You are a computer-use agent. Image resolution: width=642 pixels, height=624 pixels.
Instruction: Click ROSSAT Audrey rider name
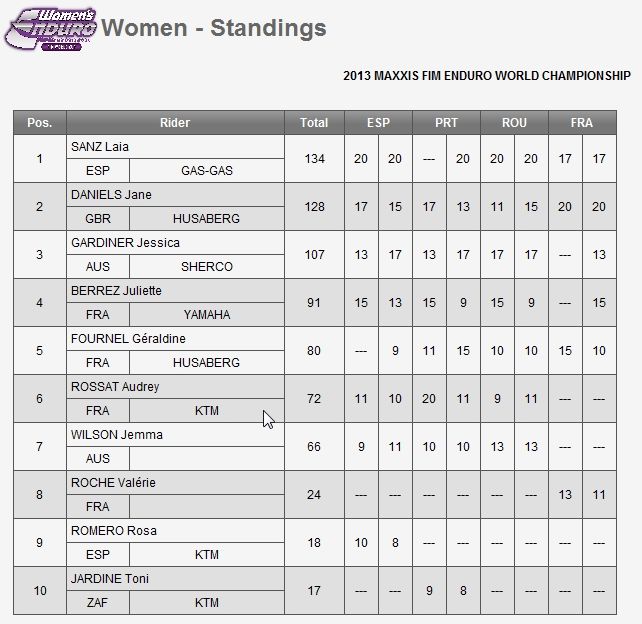(x=115, y=387)
